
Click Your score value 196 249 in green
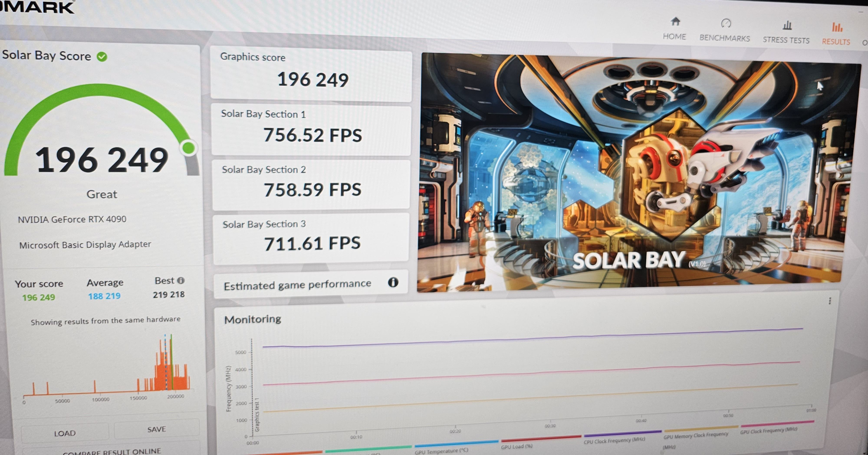(38, 297)
